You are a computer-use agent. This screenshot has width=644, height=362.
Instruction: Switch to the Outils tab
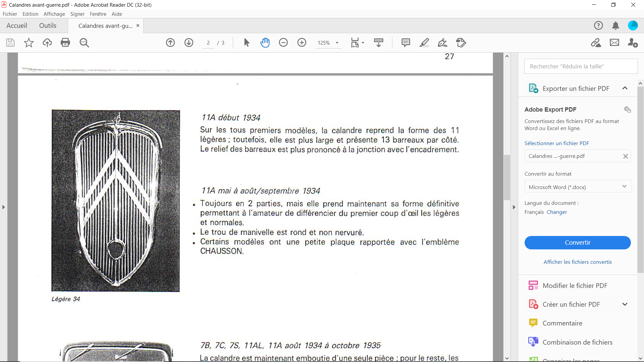tap(48, 26)
